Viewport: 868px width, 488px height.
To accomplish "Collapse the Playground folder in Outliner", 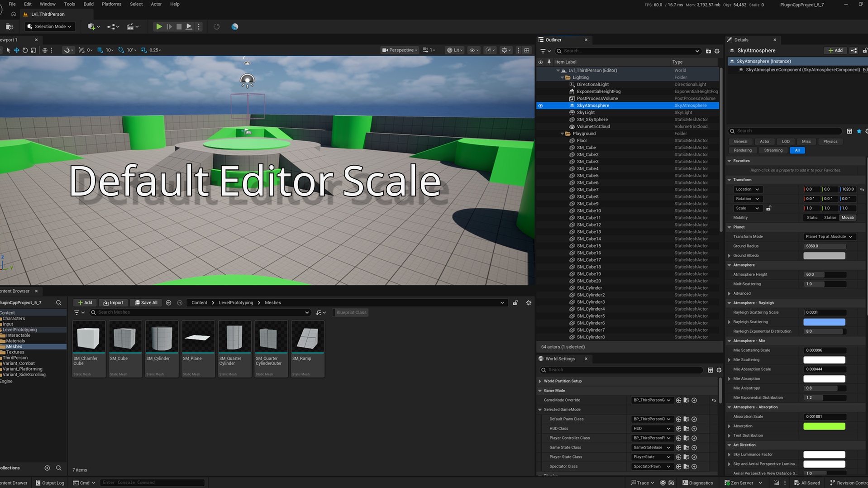I will click(563, 134).
